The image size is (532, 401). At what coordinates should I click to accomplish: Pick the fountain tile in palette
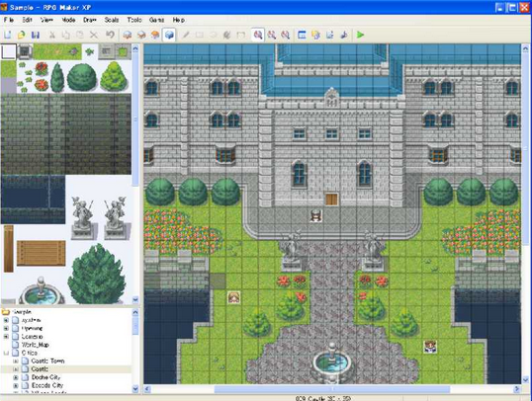click(42, 291)
